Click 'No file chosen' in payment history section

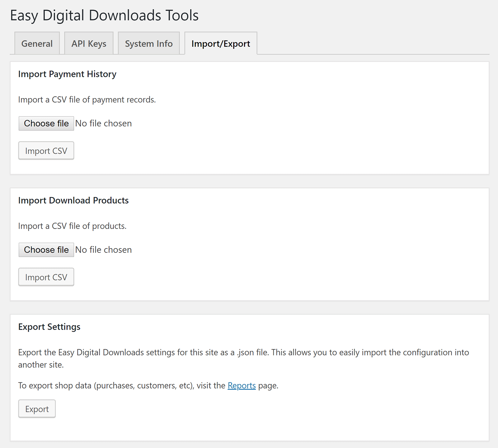click(103, 123)
